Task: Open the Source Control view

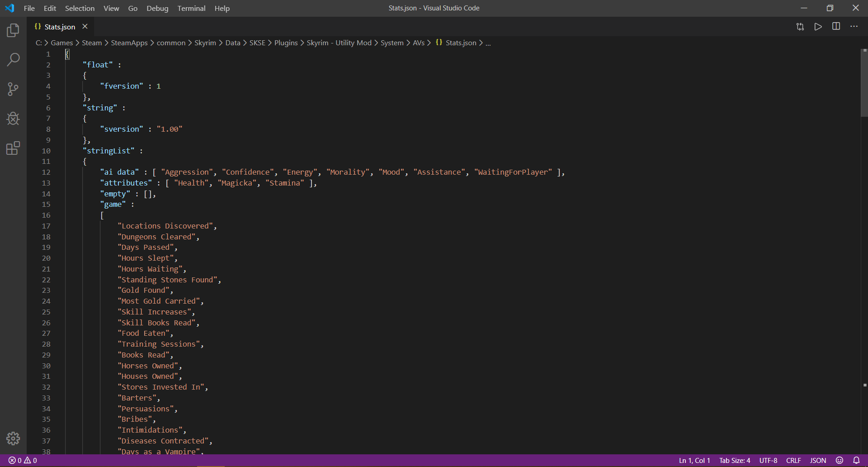Action: pyautogui.click(x=13, y=89)
